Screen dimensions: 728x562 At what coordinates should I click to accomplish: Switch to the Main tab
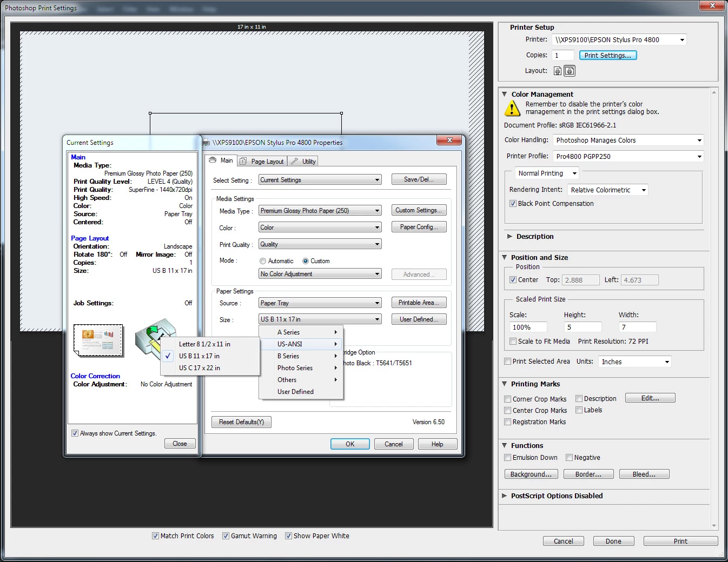tap(221, 160)
